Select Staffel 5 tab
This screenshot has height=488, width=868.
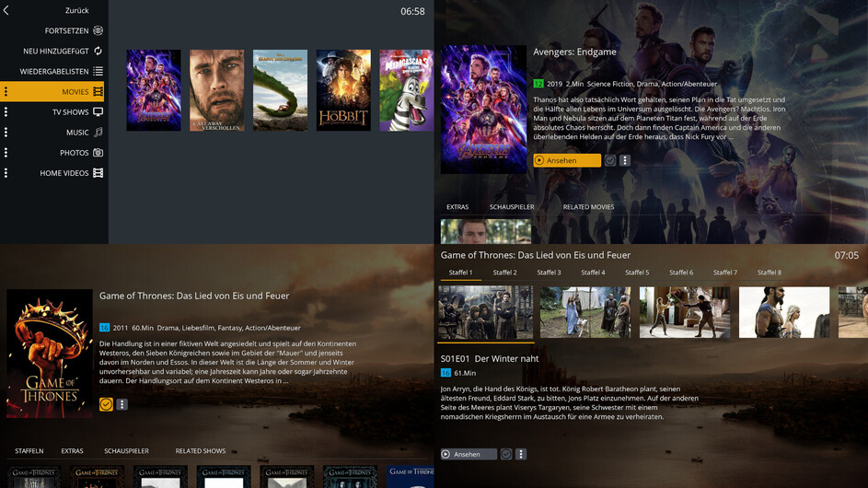(637, 273)
